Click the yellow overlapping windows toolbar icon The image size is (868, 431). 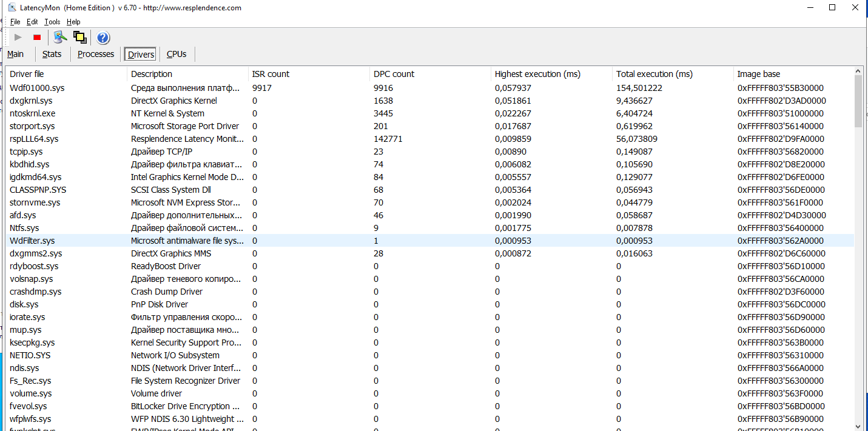pyautogui.click(x=80, y=37)
